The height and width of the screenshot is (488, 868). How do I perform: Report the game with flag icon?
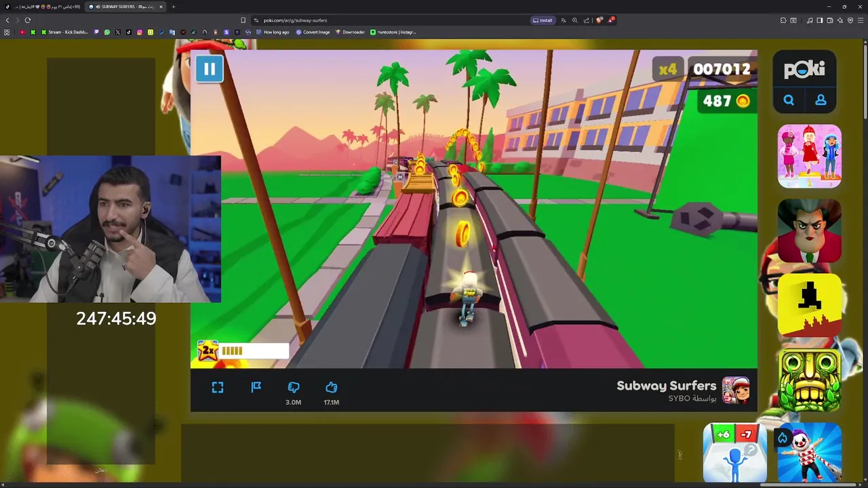click(x=256, y=387)
